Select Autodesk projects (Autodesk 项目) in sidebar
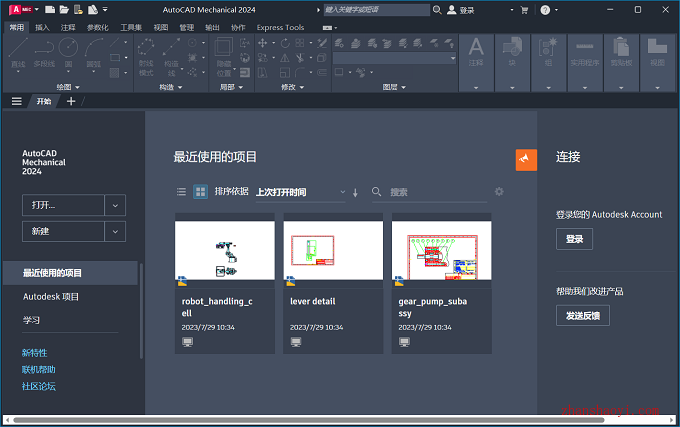This screenshot has height=427, width=680. pos(51,297)
